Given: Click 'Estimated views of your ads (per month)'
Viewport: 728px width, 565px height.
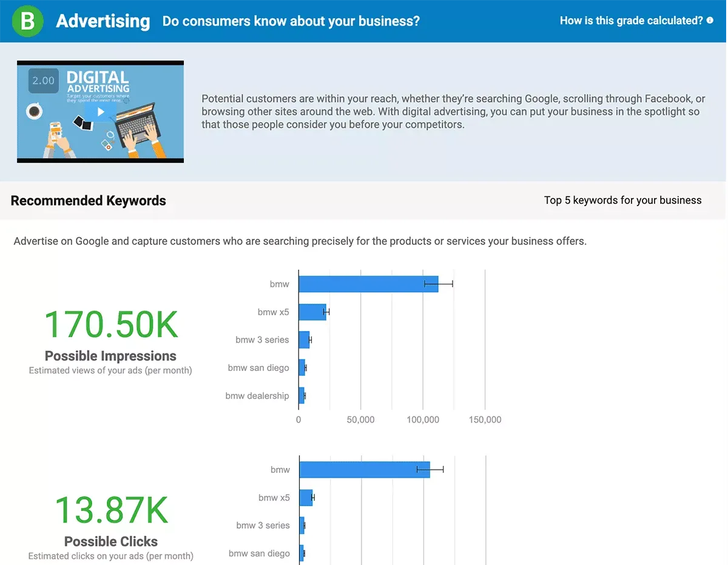Looking at the screenshot, I should pyautogui.click(x=110, y=370).
